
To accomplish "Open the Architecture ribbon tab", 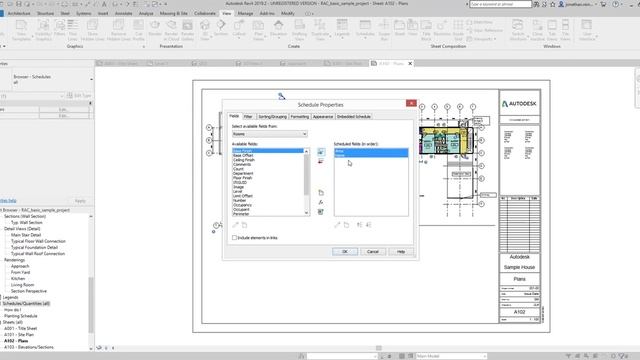I will (x=19, y=13).
